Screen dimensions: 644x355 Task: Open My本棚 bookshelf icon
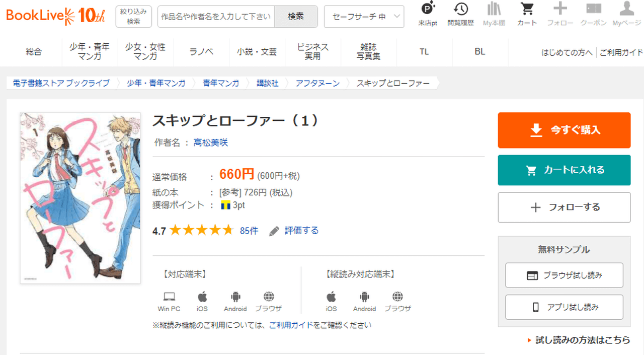click(x=494, y=10)
